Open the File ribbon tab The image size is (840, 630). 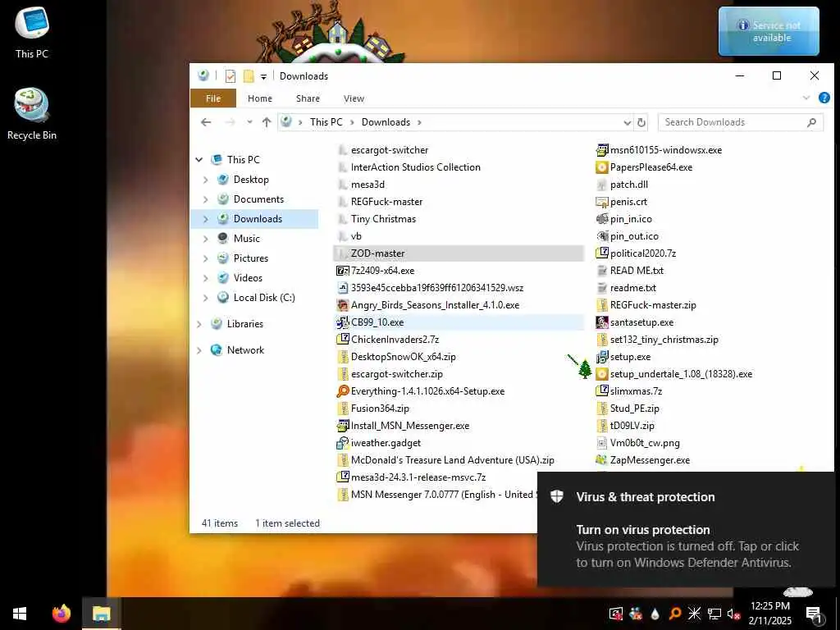[212, 98]
